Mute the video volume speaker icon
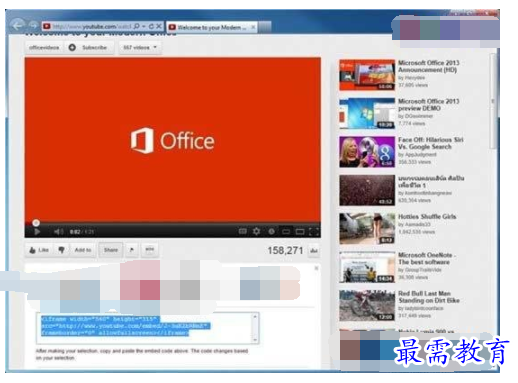This screenshot has height=383, width=518. coord(58,231)
